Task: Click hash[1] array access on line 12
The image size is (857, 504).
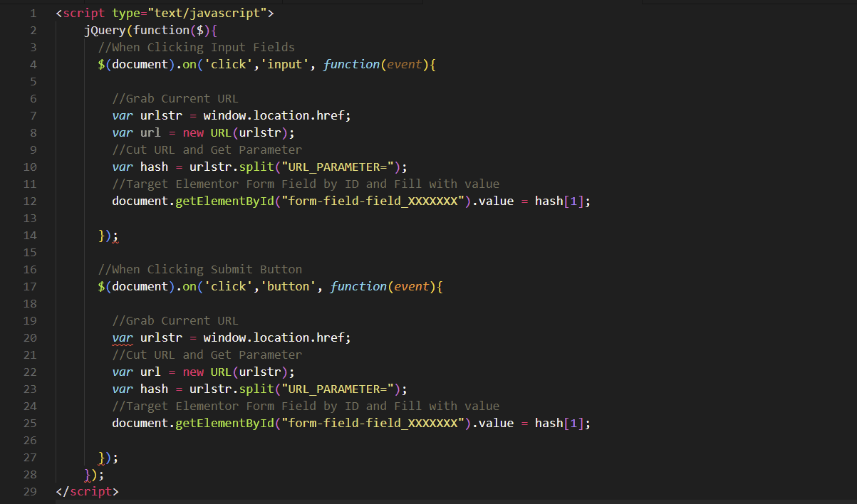Action: (x=560, y=201)
